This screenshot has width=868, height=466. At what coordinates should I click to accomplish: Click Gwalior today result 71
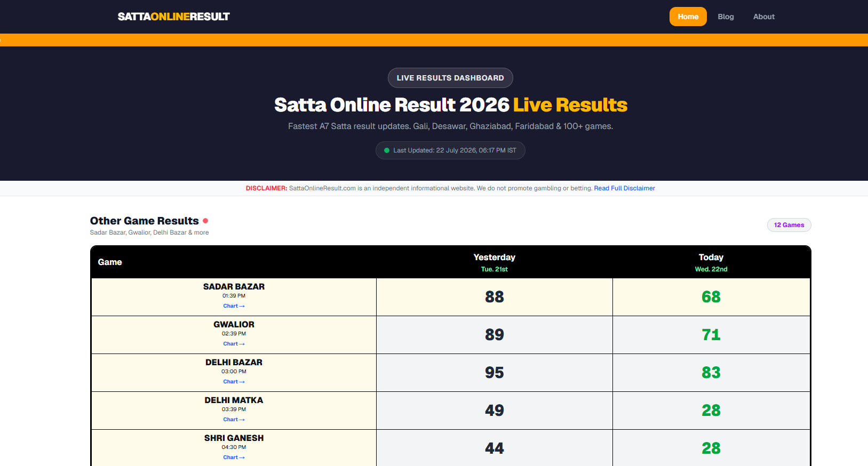click(x=711, y=335)
